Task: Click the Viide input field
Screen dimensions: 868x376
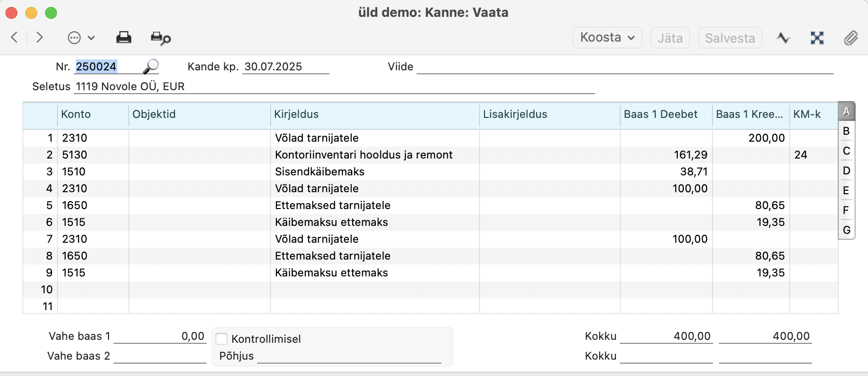Action: [x=625, y=66]
